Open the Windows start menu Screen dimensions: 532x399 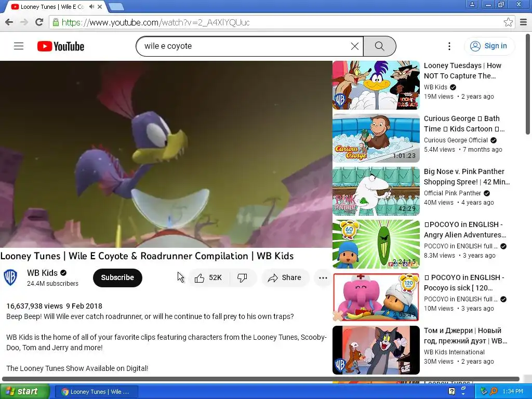(24, 392)
